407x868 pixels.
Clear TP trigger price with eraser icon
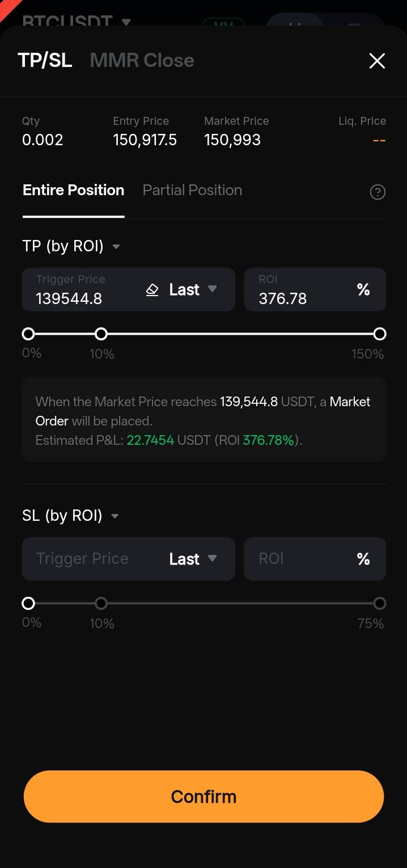pos(152,290)
